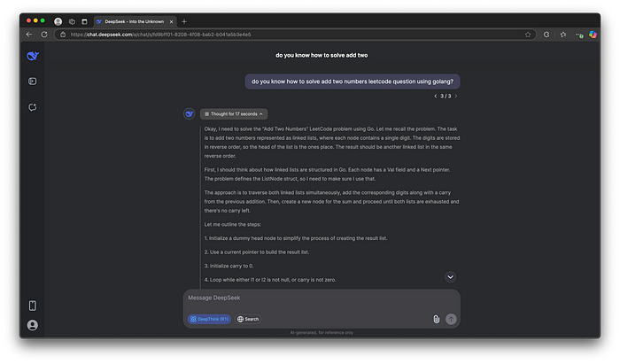Image resolution: width=620 pixels, height=364 pixels.
Task: Open a new browser tab
Action: [x=184, y=21]
